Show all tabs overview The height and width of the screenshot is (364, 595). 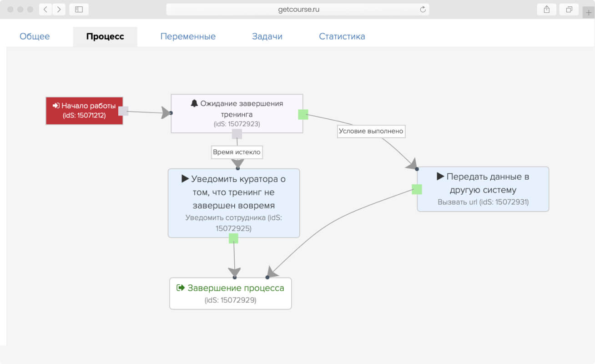(569, 9)
